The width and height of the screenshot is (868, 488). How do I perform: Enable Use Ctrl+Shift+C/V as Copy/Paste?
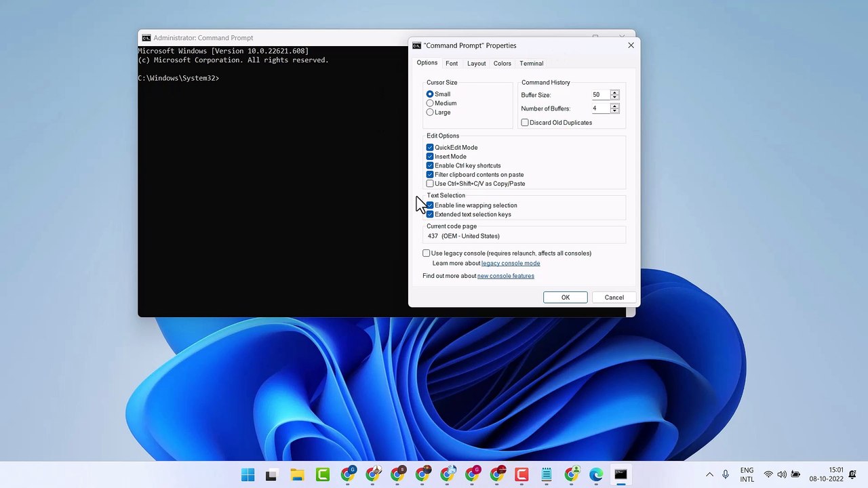pyautogui.click(x=430, y=184)
